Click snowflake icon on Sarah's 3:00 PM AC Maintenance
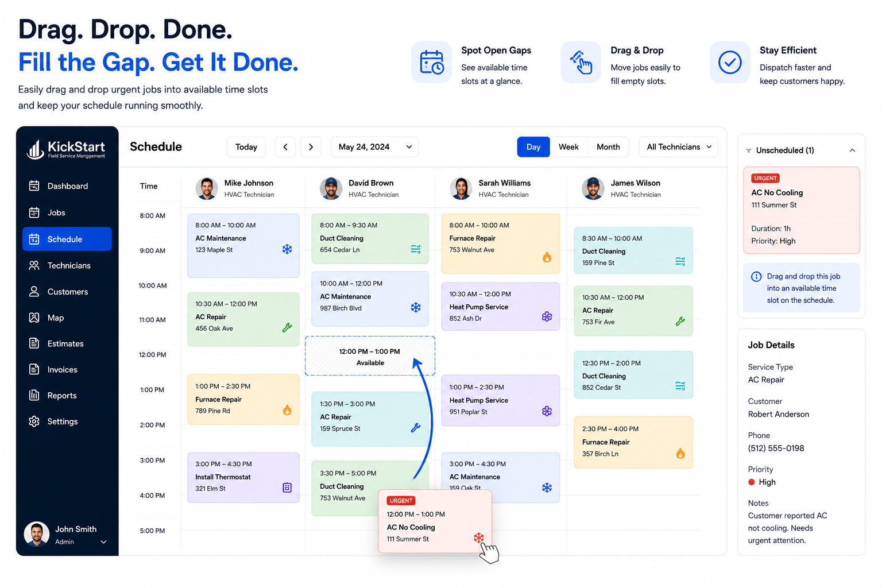 coord(547,488)
